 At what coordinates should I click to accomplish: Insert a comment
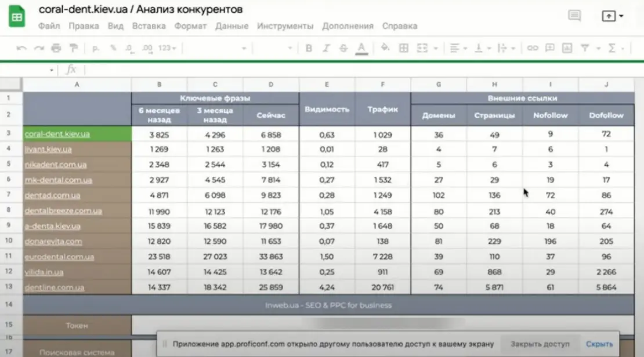tap(549, 48)
